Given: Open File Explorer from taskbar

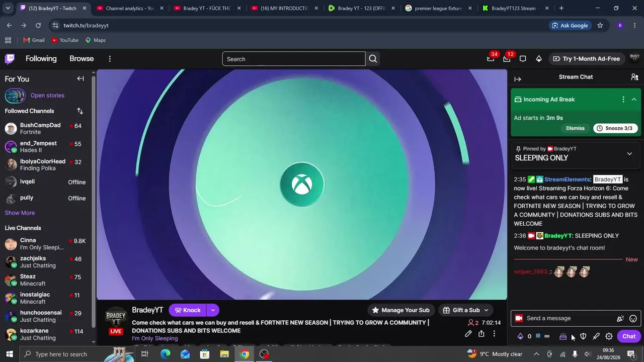Looking at the screenshot, I should click(x=224, y=354).
